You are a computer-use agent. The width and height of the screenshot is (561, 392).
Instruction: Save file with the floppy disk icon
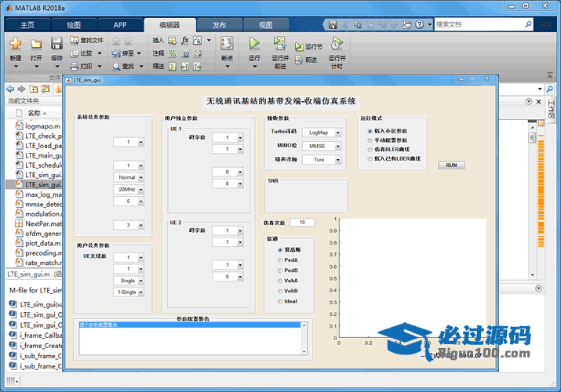tap(56, 44)
